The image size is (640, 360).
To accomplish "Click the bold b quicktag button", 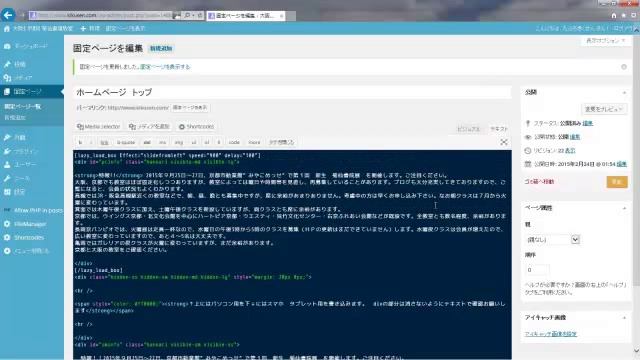I will (80, 142).
